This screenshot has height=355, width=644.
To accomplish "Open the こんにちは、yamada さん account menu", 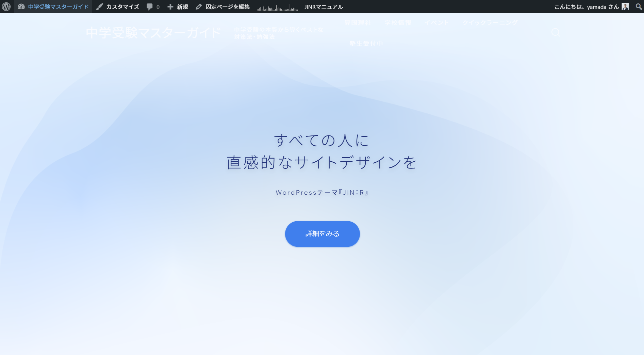I will (586, 7).
